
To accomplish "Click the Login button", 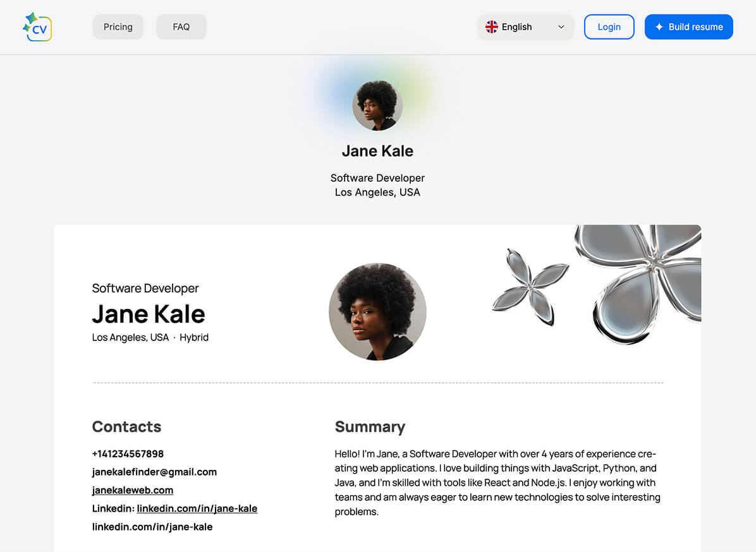I will tap(609, 27).
